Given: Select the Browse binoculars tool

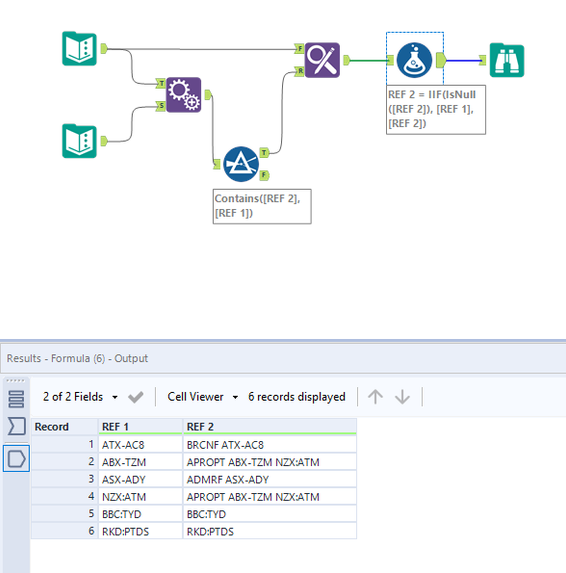Looking at the screenshot, I should pos(507,60).
